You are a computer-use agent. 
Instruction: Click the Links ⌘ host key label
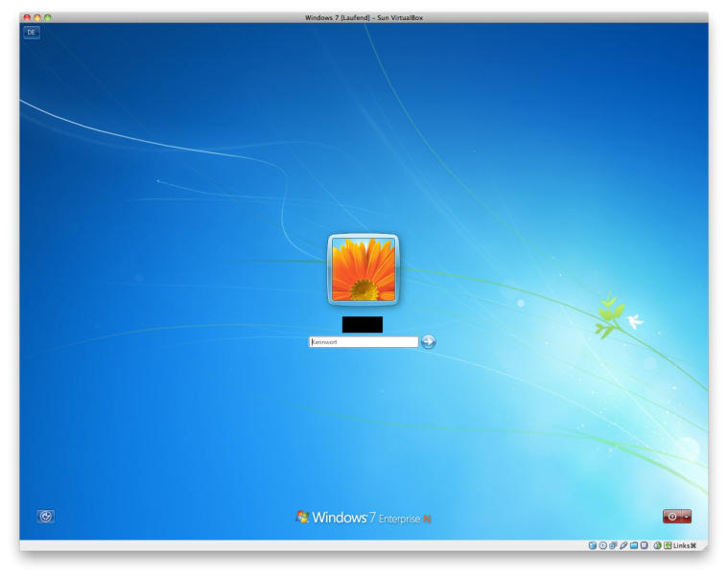click(x=684, y=545)
